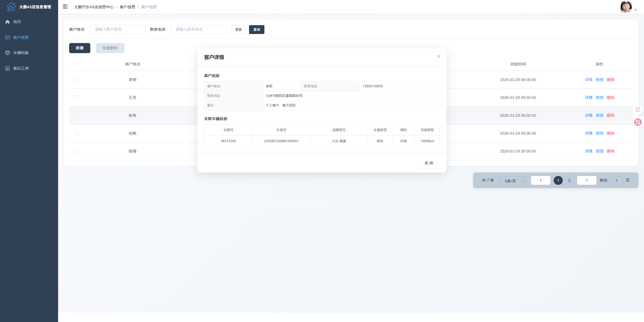Focus the 客户姓名 search input
This screenshot has width=644, height=322.
coord(118,29)
